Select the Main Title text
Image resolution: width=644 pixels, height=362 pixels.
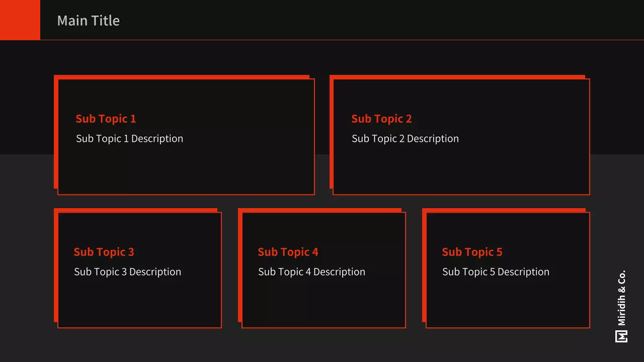89,21
